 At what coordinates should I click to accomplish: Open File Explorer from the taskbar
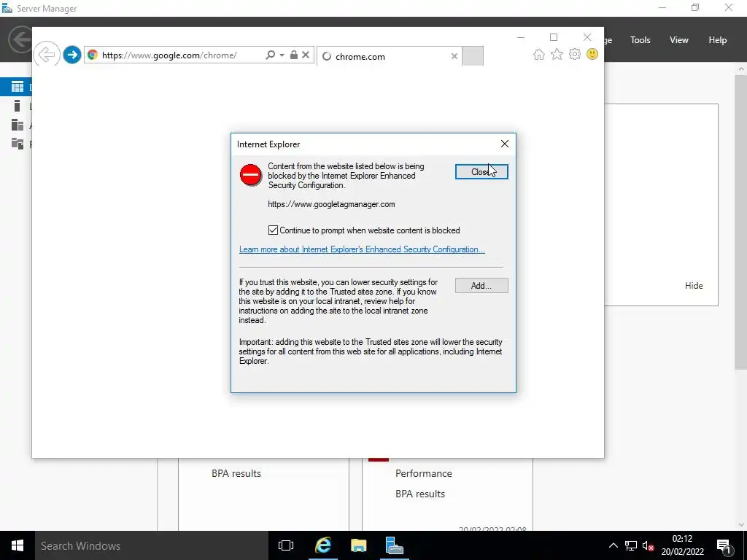[x=359, y=545]
